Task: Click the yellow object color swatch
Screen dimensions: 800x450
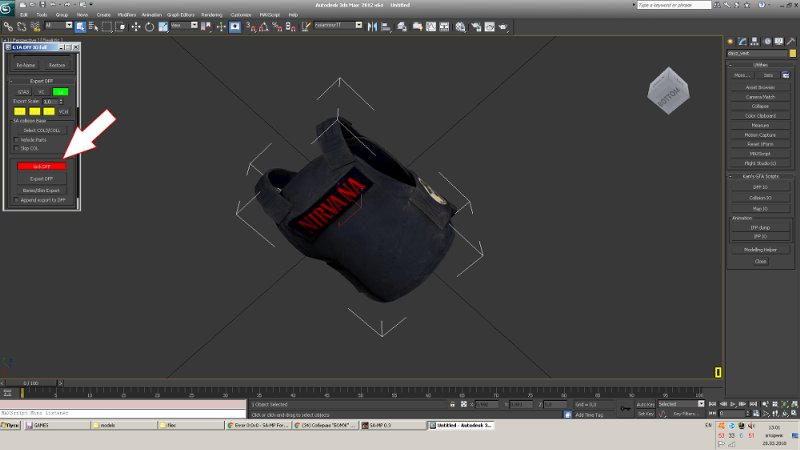Action: [x=793, y=51]
